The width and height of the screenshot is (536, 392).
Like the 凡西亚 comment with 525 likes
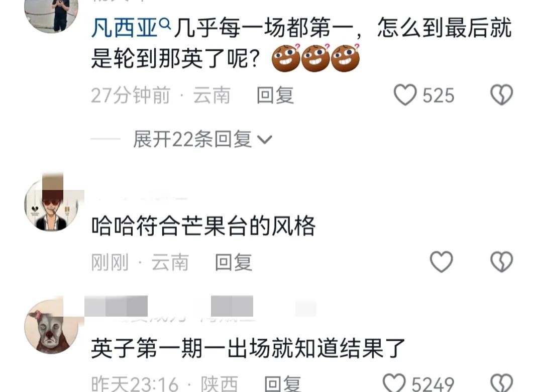405,95
